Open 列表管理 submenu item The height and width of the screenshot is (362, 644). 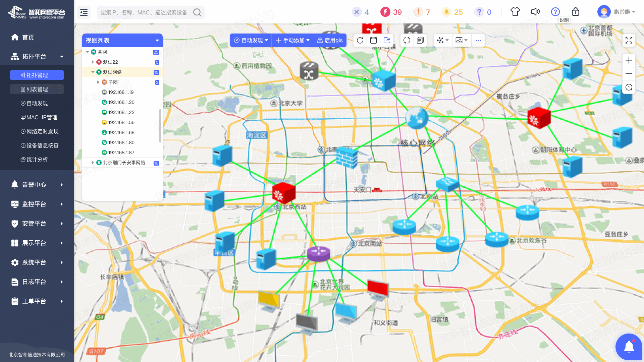[37, 89]
